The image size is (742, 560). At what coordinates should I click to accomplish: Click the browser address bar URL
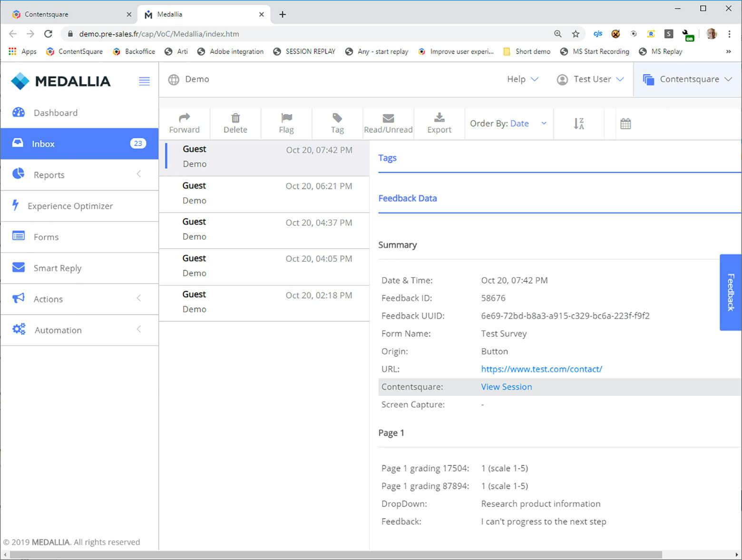[159, 34]
